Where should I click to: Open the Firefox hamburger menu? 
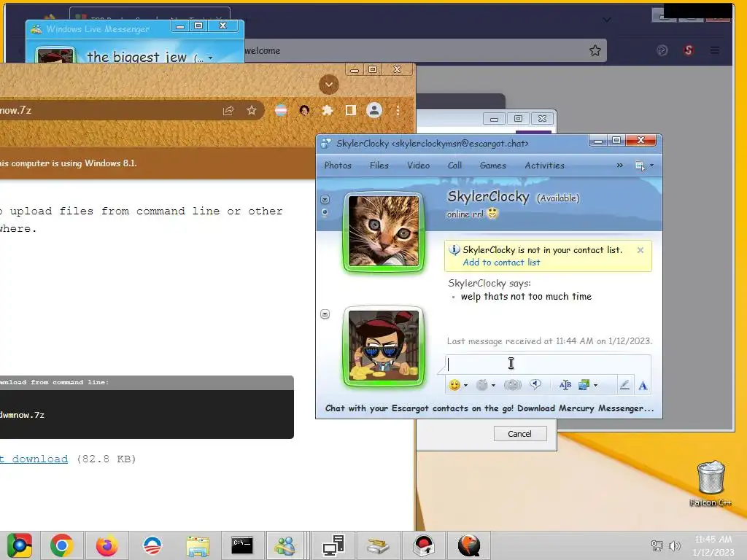click(x=715, y=50)
